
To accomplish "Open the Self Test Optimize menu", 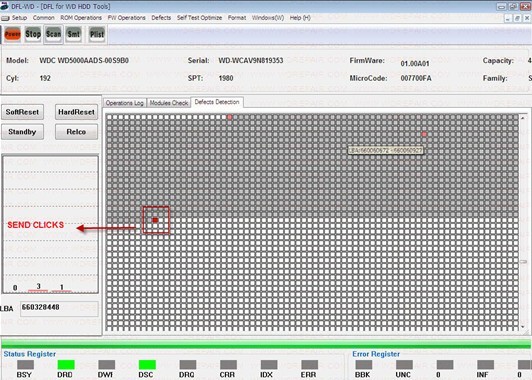I will pyautogui.click(x=200, y=18).
